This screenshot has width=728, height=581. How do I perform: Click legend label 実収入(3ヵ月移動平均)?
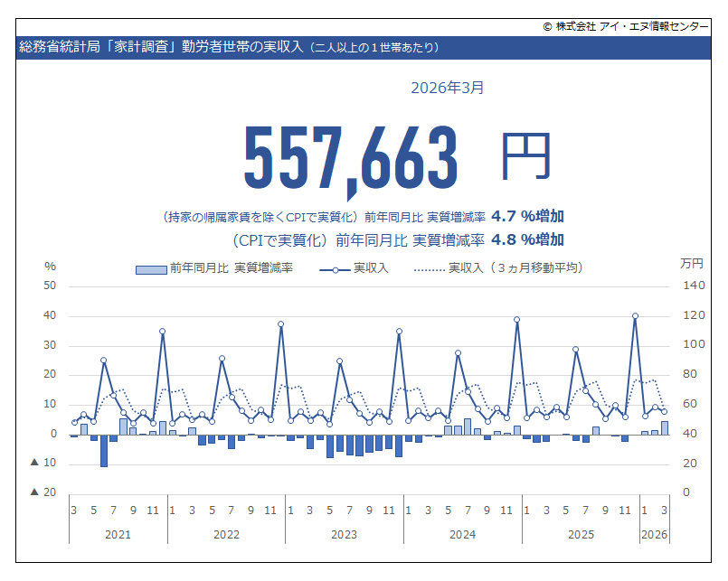click(515, 268)
